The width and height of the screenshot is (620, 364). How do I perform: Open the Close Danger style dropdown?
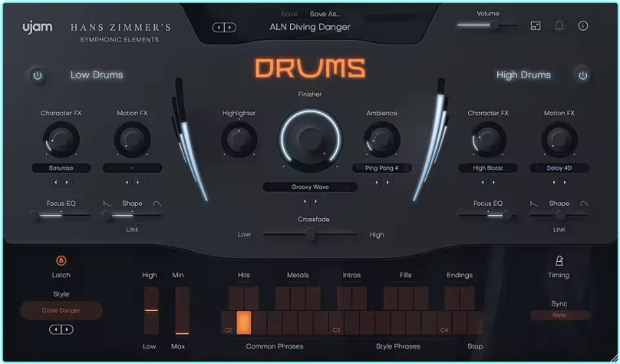(61, 311)
